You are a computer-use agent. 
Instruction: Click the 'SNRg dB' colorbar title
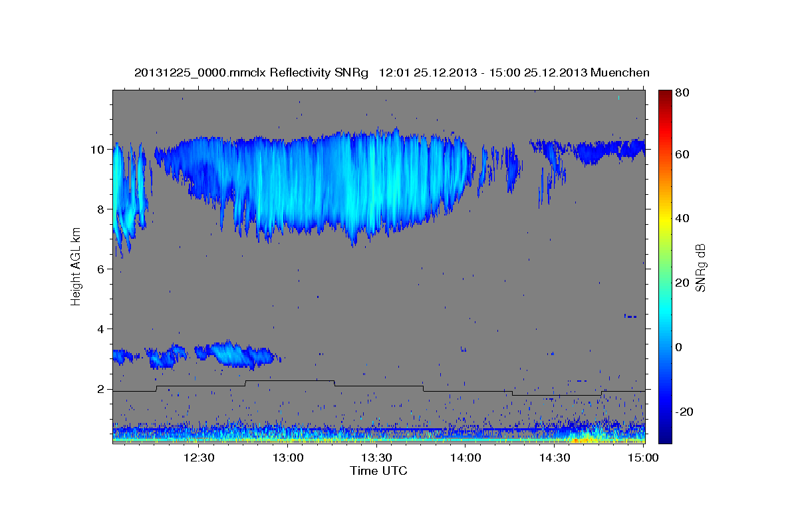pyautogui.click(x=700, y=267)
